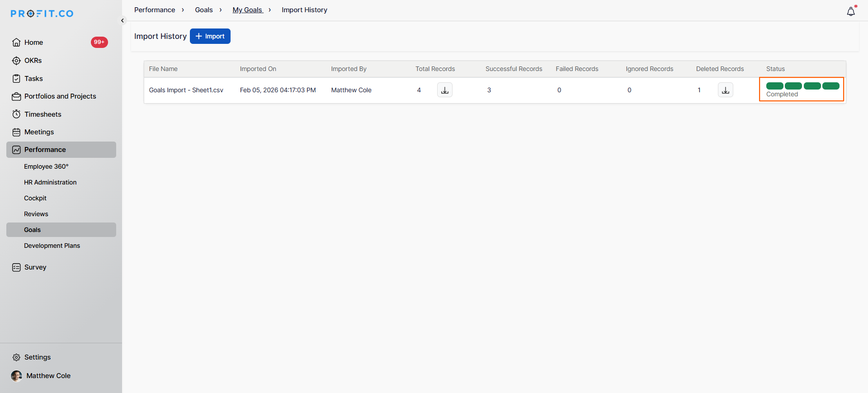This screenshot has width=868, height=393.
Task: Download the deleted records file
Action: tap(726, 90)
